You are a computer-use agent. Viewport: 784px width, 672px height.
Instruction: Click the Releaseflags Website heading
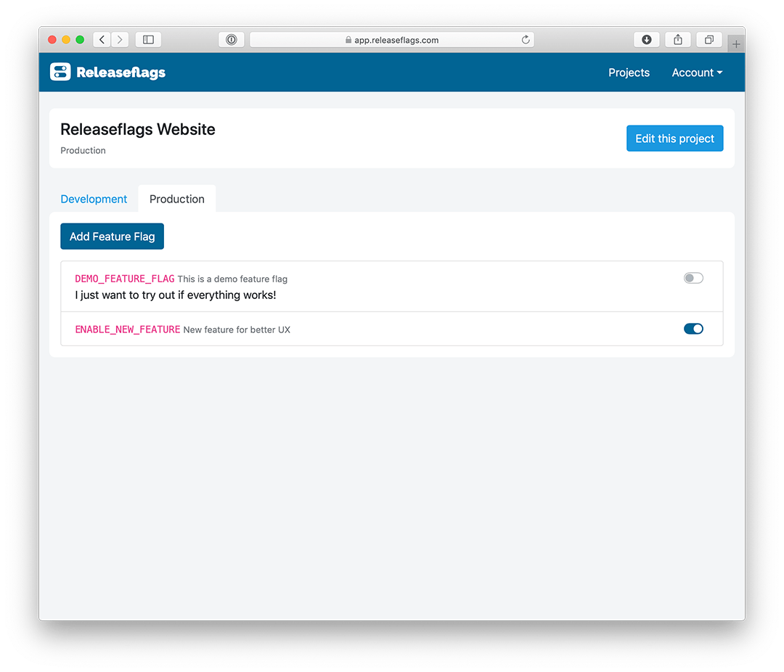[138, 129]
